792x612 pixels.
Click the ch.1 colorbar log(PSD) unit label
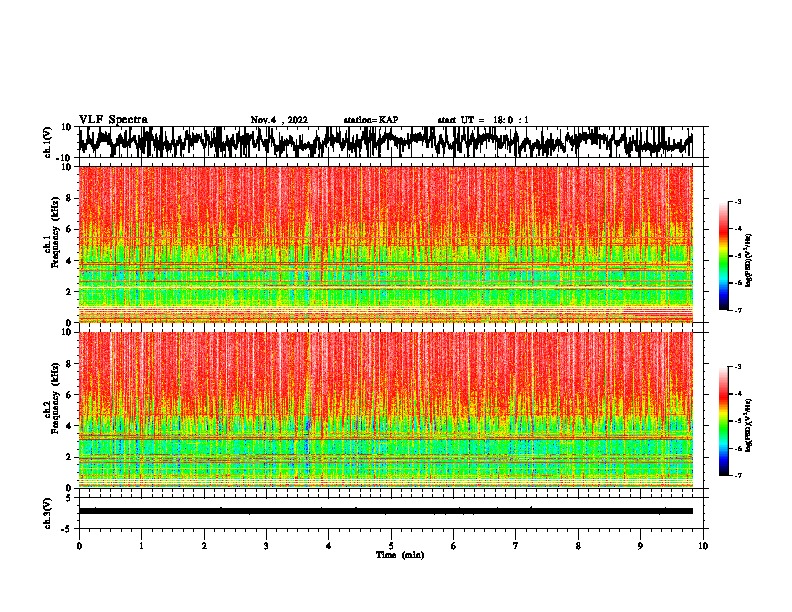(x=749, y=260)
